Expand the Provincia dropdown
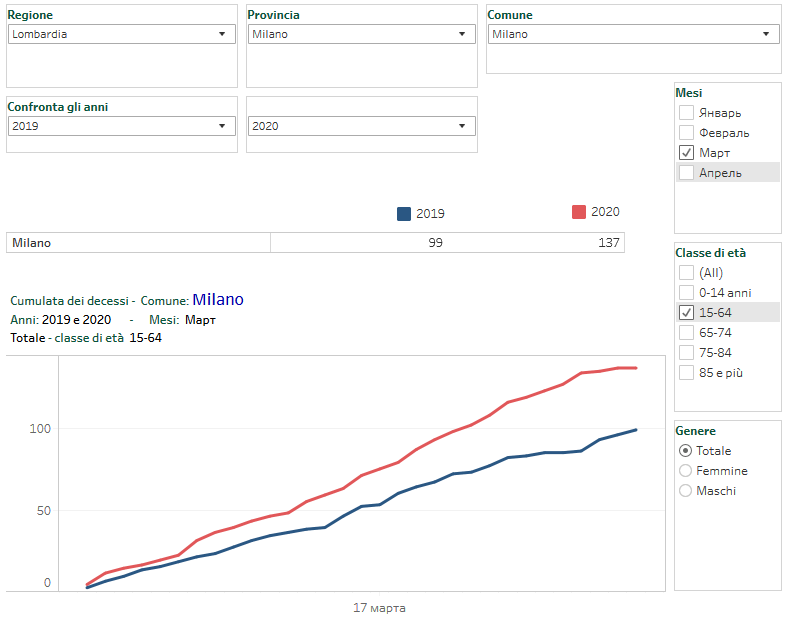788x619 pixels. point(360,34)
